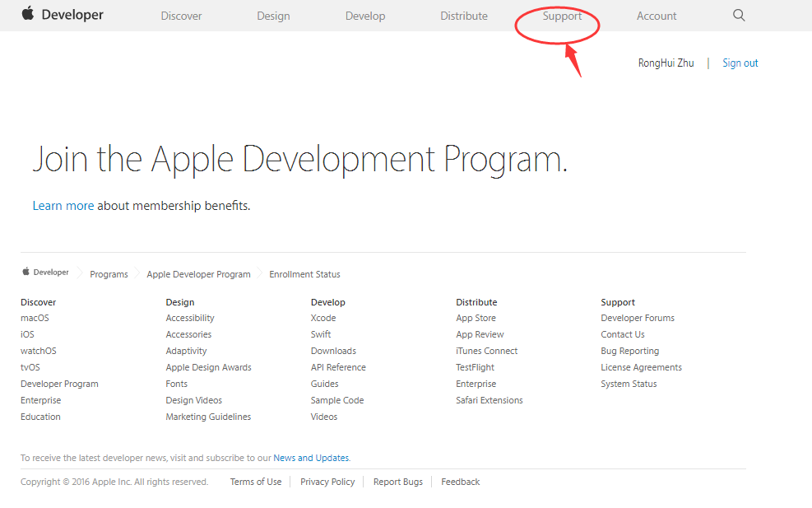
Task: Follow the Learn more link
Action: [x=63, y=206]
